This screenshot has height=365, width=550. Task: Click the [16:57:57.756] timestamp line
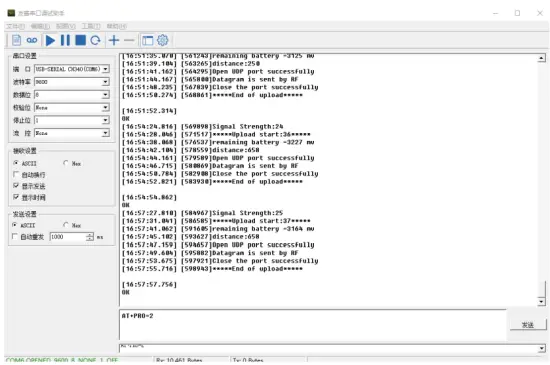click(149, 284)
